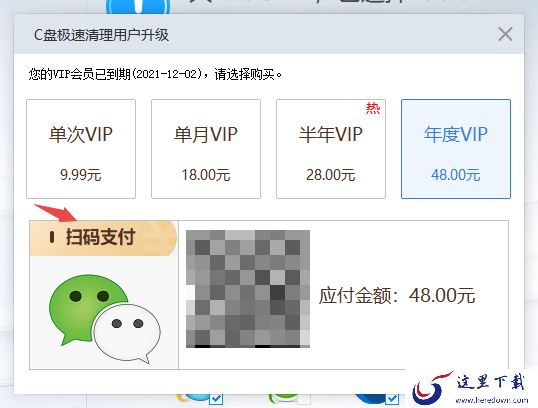Screen dimensions: 538x408
Task: Select the 扫码支付 payment tab
Action: pos(103,238)
